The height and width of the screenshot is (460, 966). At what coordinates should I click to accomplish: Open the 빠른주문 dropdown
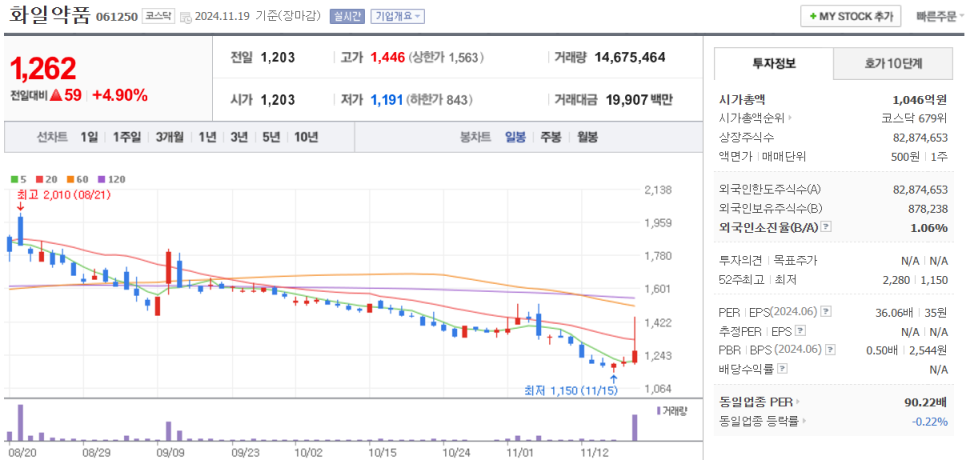coord(940,17)
